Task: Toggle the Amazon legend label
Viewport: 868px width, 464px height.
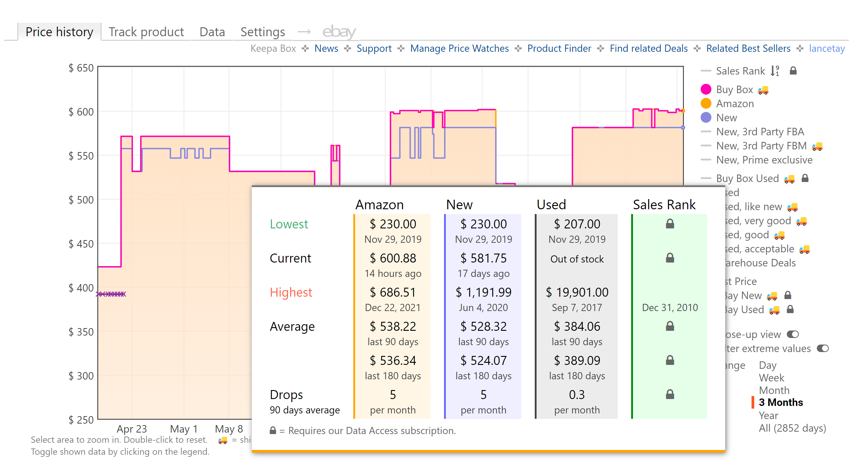Action: pyautogui.click(x=734, y=104)
